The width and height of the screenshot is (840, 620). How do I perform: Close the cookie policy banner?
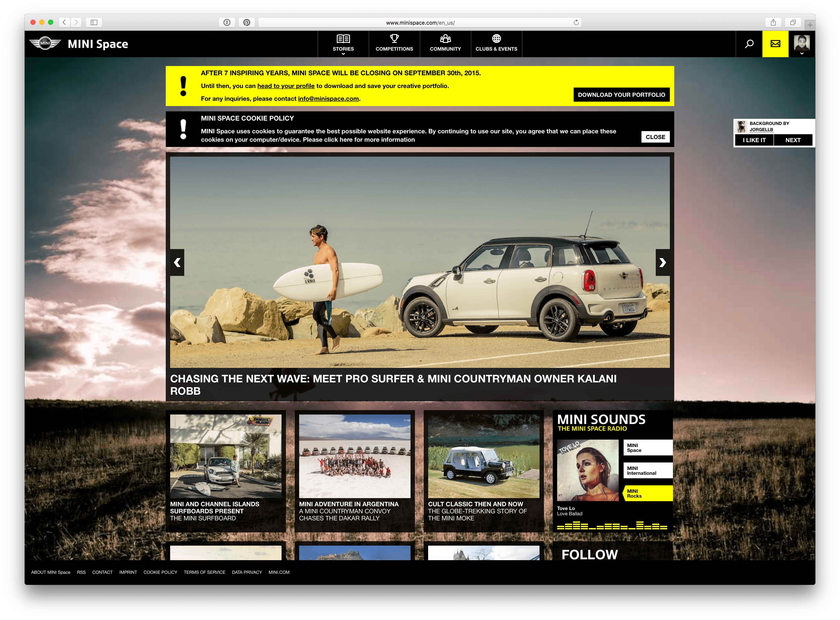point(655,137)
